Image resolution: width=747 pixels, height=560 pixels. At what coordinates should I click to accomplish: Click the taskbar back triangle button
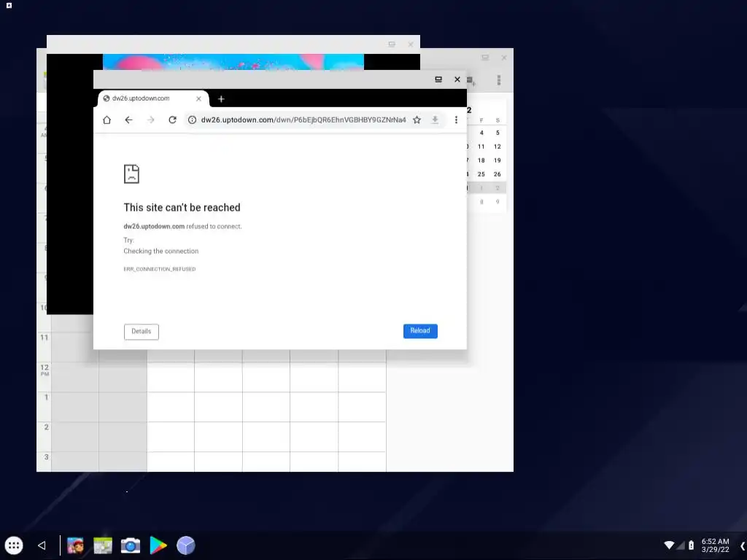(42, 545)
